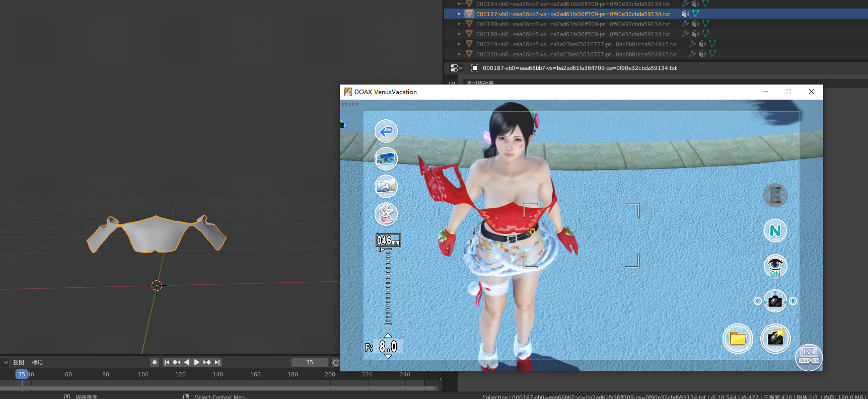The height and width of the screenshot is (399, 868).
Task: Toggle auto keying record button in timeline
Action: coord(155,362)
